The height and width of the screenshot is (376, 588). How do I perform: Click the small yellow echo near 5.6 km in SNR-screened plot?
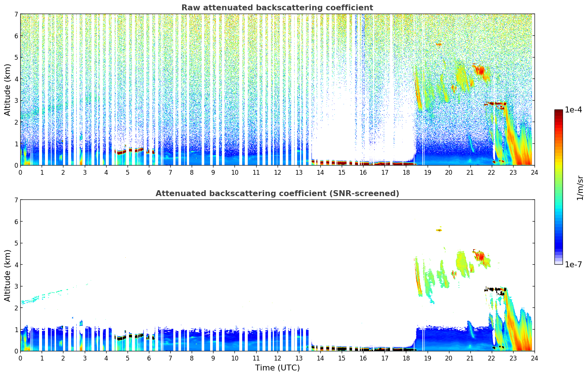click(x=439, y=230)
